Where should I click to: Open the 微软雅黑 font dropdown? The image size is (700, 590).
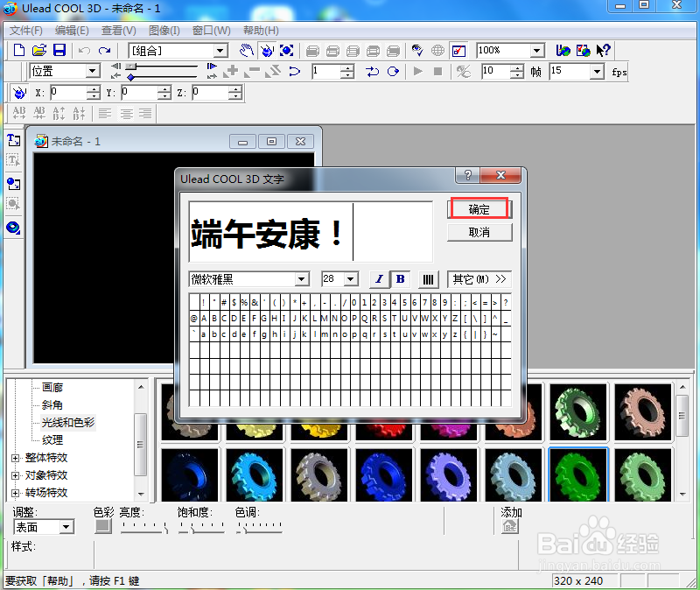pos(302,279)
